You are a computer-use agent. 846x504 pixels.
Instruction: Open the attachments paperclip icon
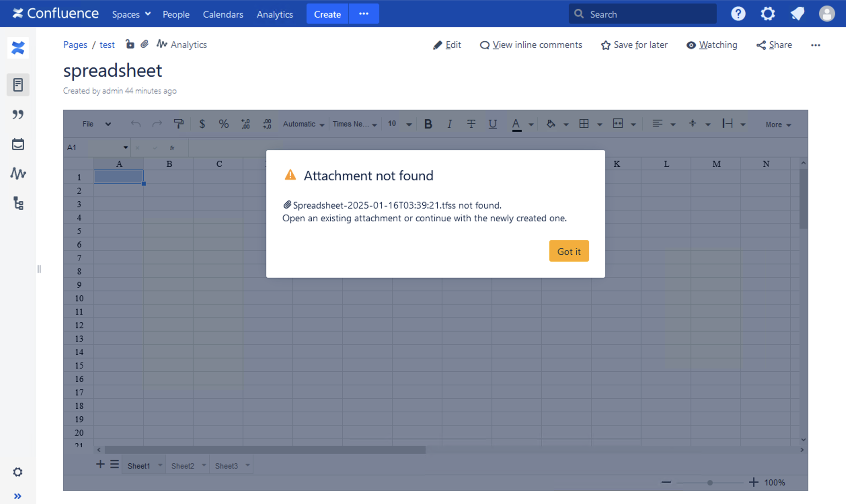145,44
